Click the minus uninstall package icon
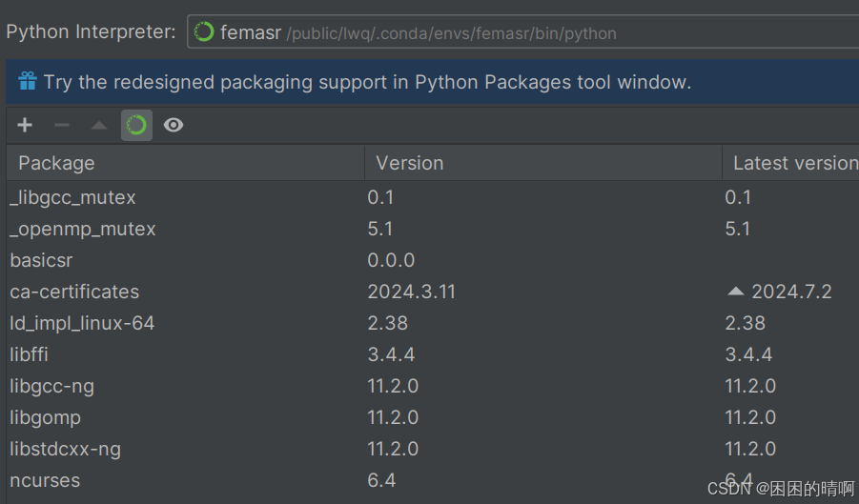Screen dimensions: 859x504 click(x=62, y=125)
